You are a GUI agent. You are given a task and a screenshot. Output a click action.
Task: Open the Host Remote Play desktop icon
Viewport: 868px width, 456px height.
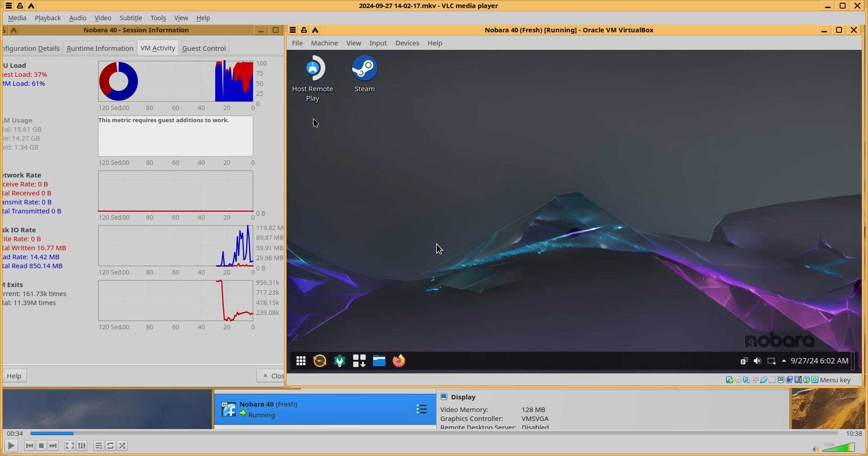313,69
